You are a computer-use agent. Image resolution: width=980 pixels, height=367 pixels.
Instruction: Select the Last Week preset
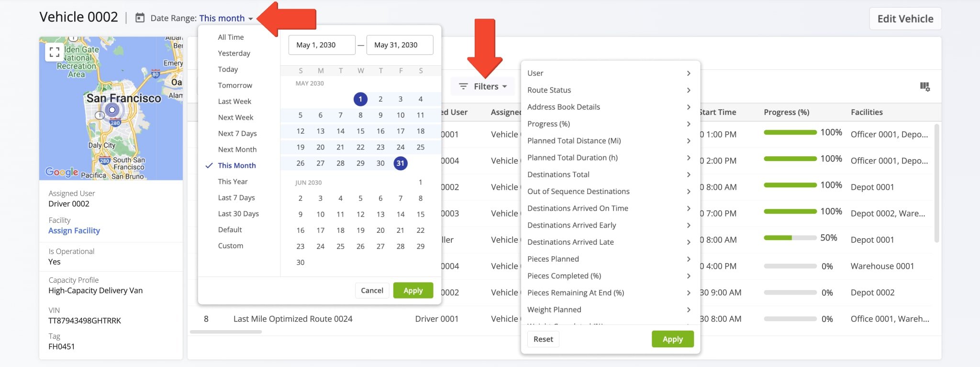tap(234, 101)
